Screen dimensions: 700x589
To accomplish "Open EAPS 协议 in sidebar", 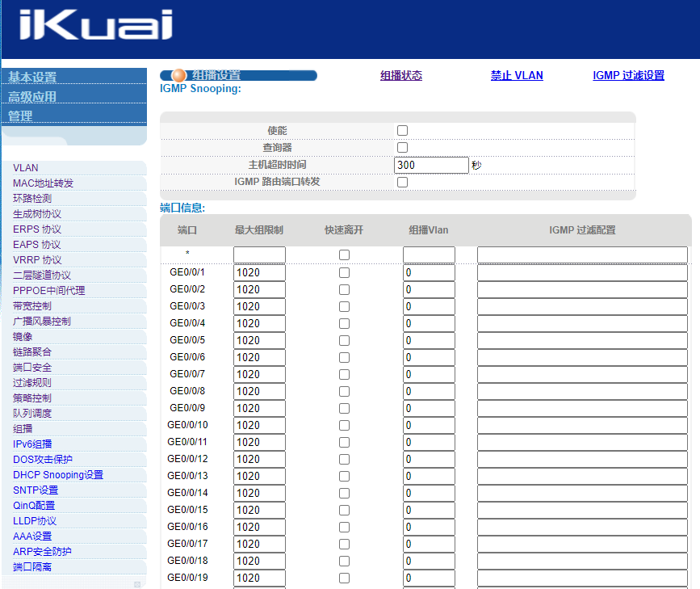I will click(36, 245).
